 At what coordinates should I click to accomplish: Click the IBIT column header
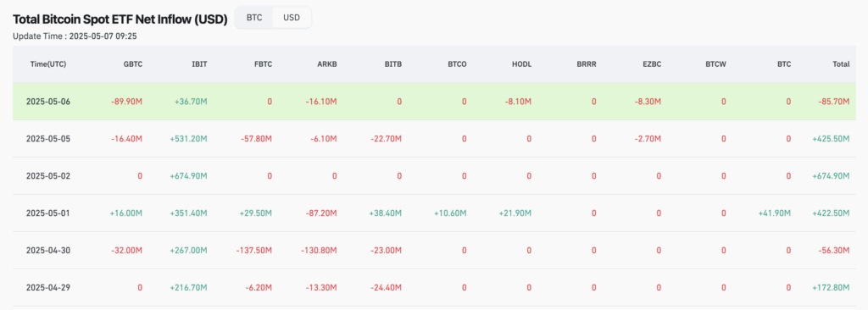coord(198,64)
